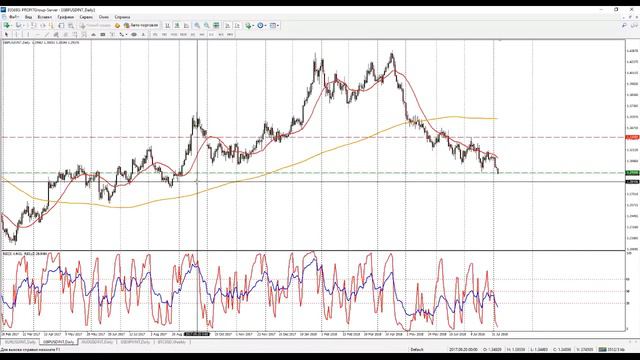Switch timeframe to H1

pyautogui.click(x=193, y=34)
